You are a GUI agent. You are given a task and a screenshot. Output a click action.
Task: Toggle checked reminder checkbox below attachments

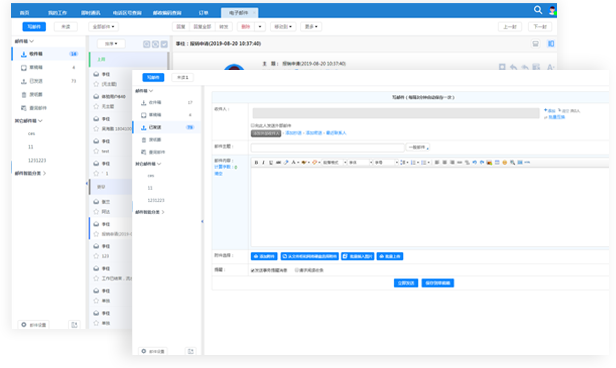[x=253, y=270]
